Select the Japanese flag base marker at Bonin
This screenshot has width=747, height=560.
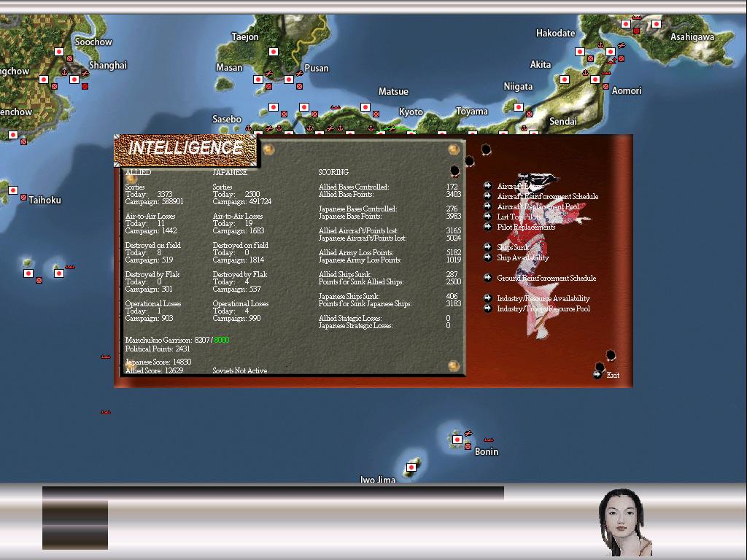(457, 440)
